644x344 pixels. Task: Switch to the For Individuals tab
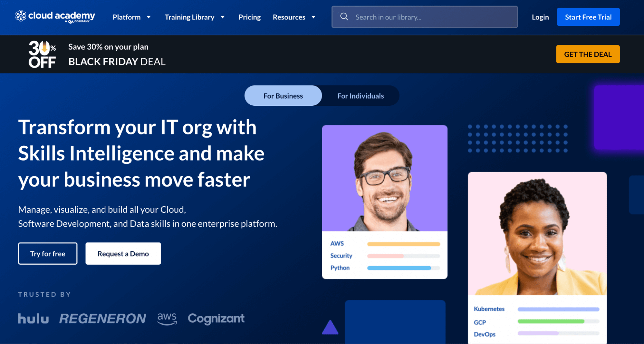[x=360, y=96]
